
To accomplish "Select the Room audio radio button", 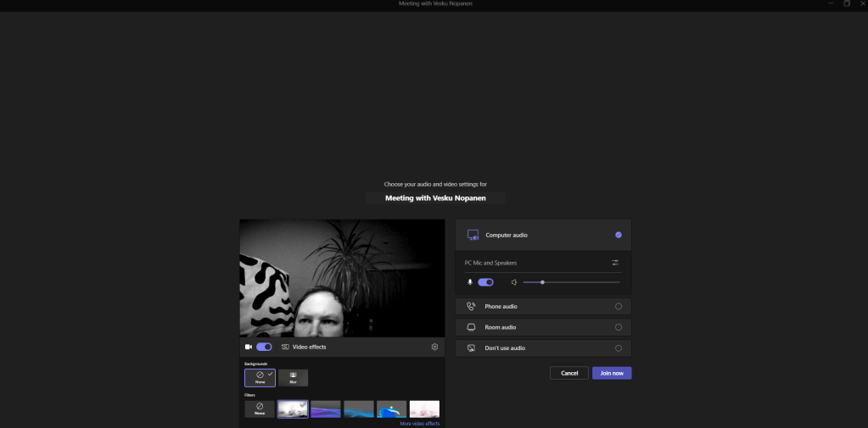I will pyautogui.click(x=618, y=327).
